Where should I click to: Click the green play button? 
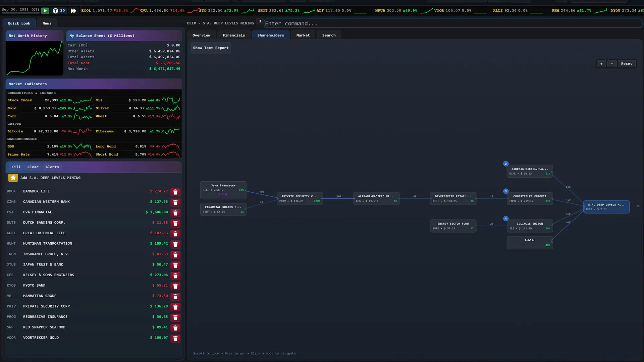pyautogui.click(x=45, y=11)
